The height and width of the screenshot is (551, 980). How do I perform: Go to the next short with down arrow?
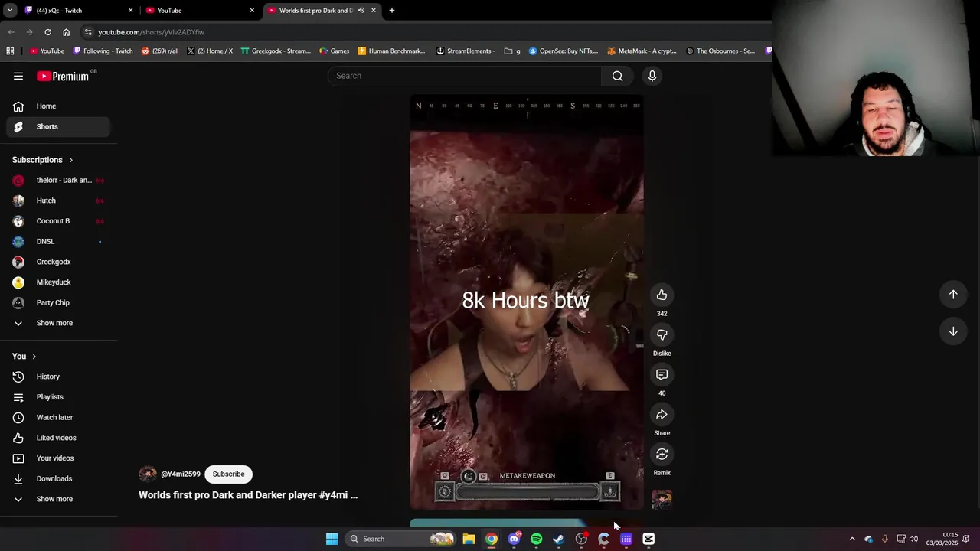[x=953, y=331]
